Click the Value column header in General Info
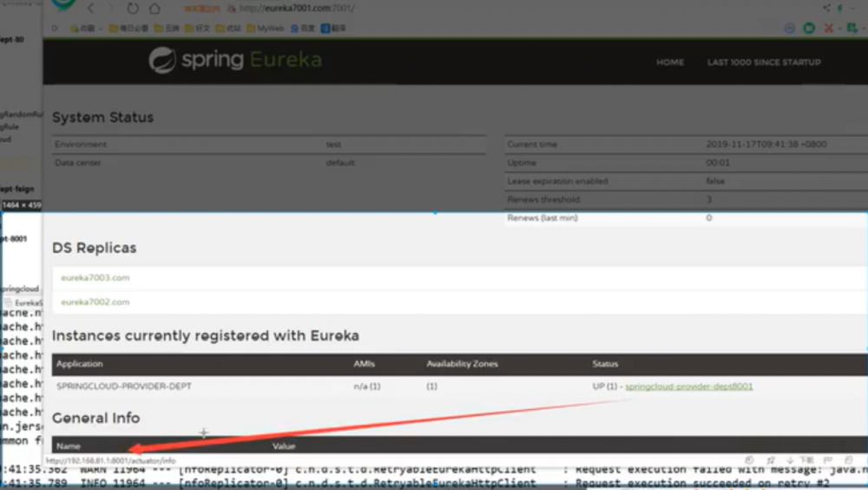Screen dimensions: 868x490 pos(284,446)
